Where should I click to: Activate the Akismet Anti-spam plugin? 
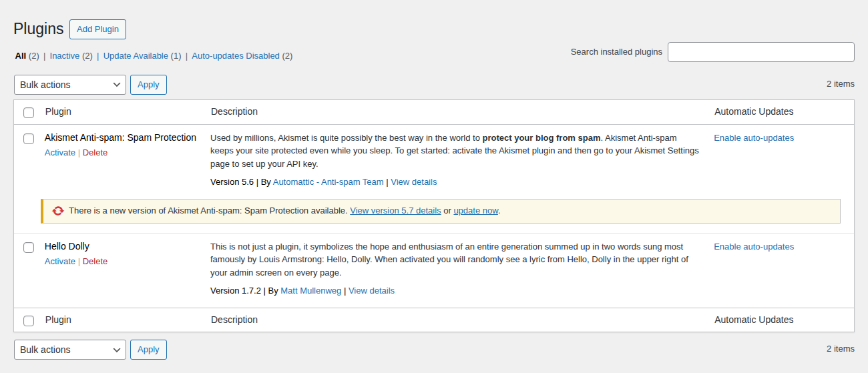(x=60, y=153)
